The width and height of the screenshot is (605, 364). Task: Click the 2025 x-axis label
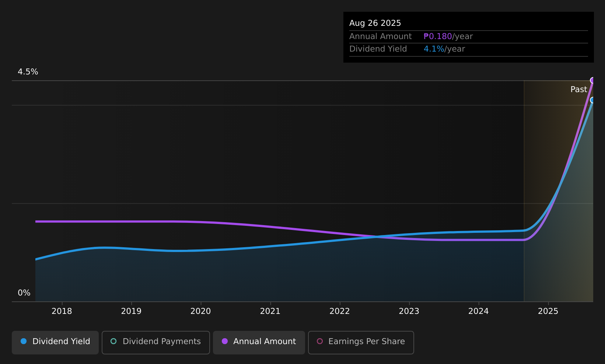548,311
